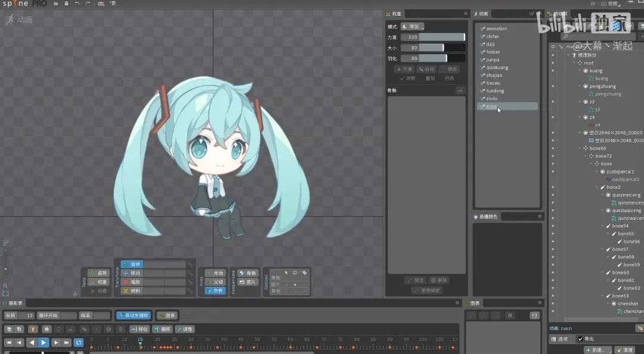Collapse the bone57 tree node
The width and height of the screenshot is (644, 354).
(603, 249)
